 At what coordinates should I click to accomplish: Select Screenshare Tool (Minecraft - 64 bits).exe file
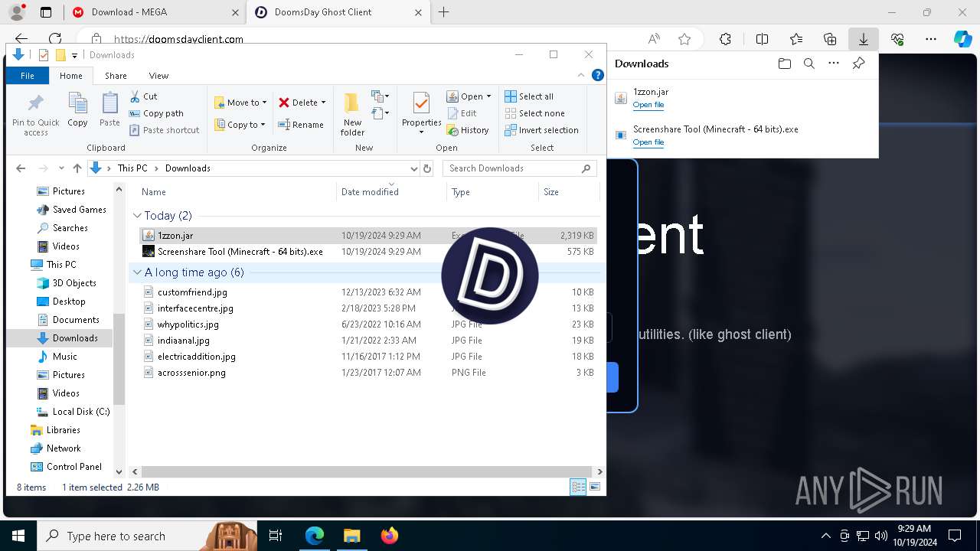tap(368, 252)
